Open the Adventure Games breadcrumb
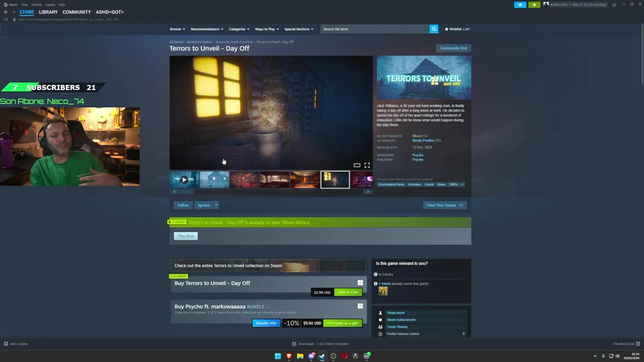This screenshot has height=362, width=644. 200,42
